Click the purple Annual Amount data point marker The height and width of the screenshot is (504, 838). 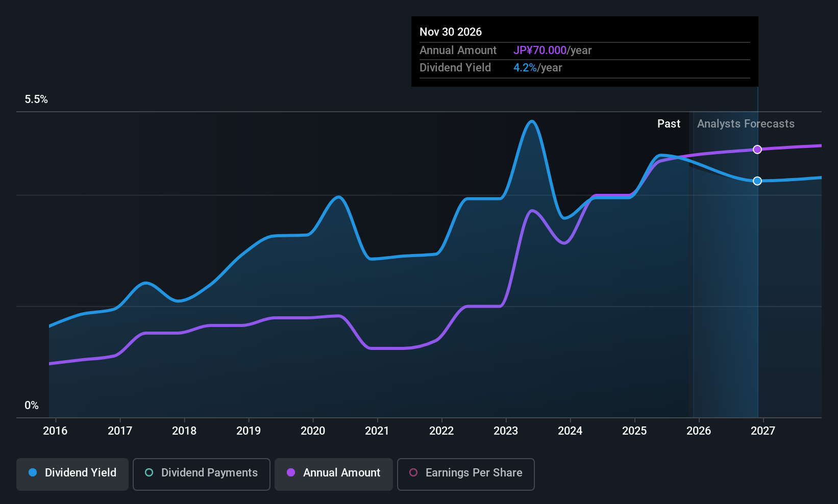click(757, 149)
